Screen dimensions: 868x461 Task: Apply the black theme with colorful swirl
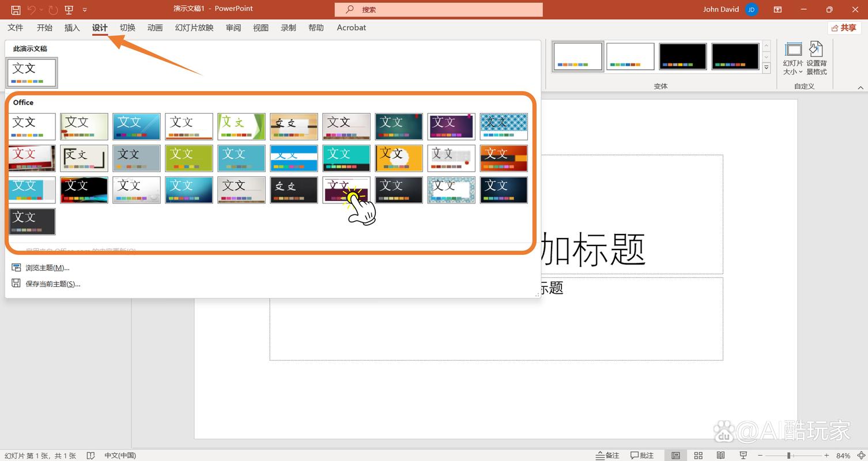pyautogui.click(x=84, y=190)
